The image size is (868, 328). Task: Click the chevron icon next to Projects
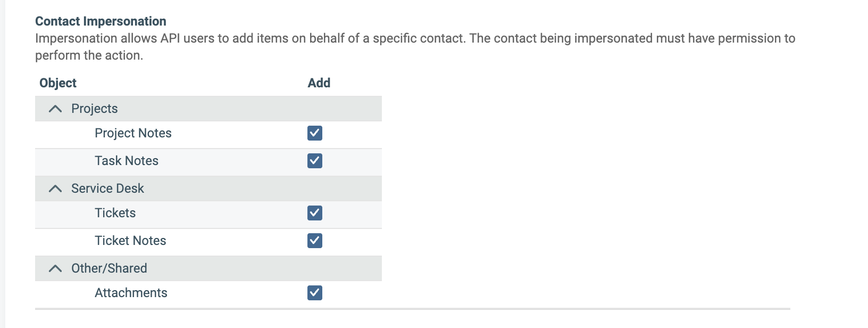pyautogui.click(x=54, y=108)
